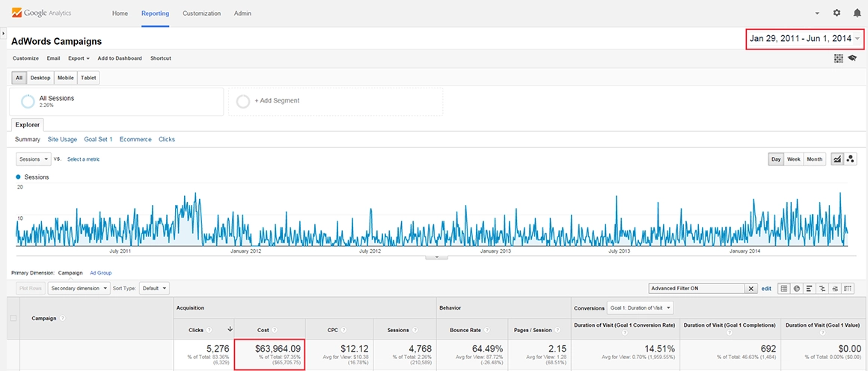Tick the select-all rows checkbox
The width and height of the screenshot is (868, 371).
13,318
